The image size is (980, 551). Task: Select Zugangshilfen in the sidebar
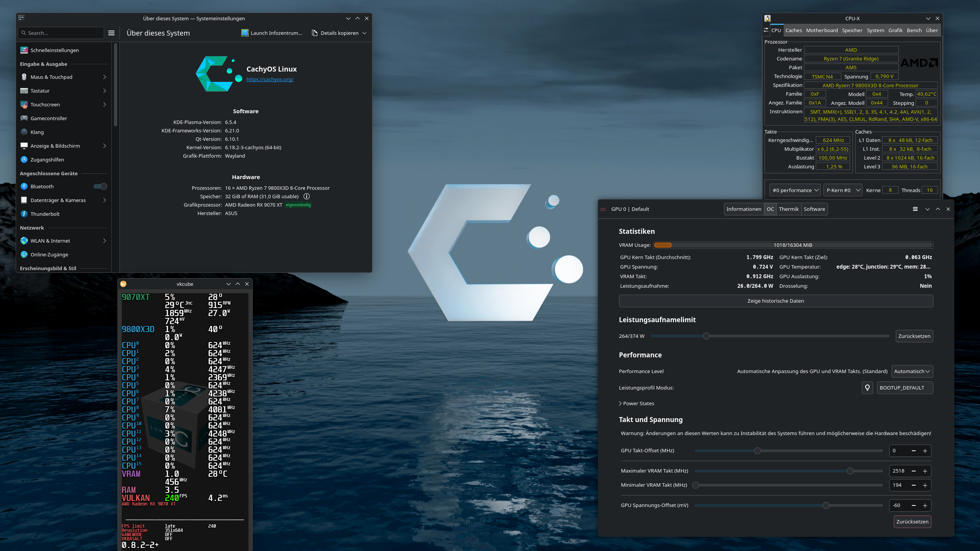[x=64, y=160]
